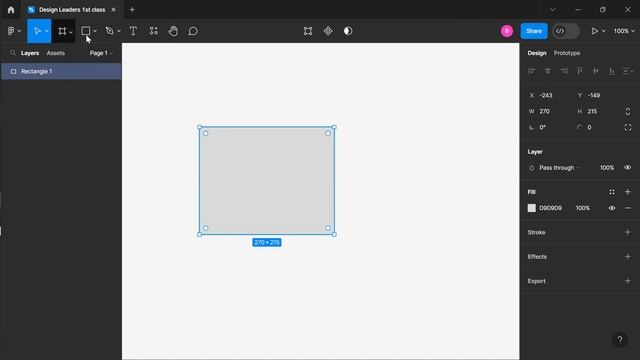Open the Figma main menu icon
The width and height of the screenshot is (640, 360).
(x=11, y=31)
